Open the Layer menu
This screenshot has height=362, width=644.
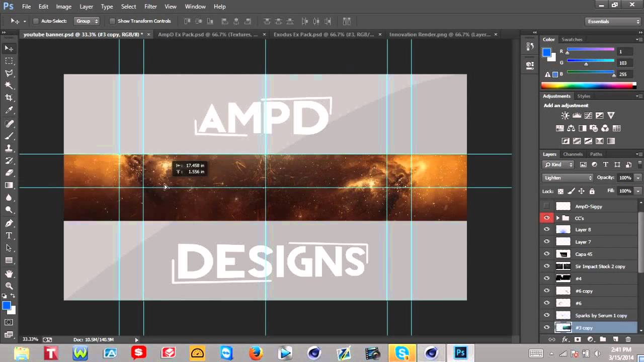click(x=86, y=7)
